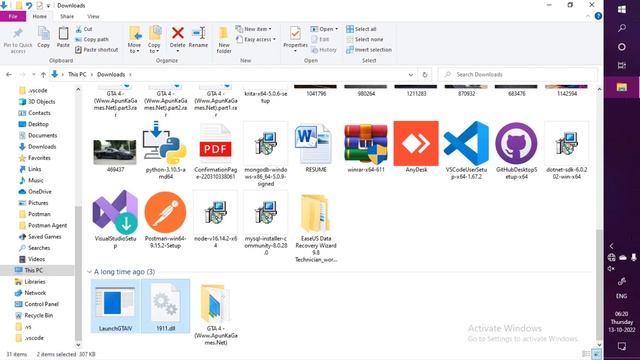Click the Cut command
Screen dimensions: 640x360
[x=84, y=29]
